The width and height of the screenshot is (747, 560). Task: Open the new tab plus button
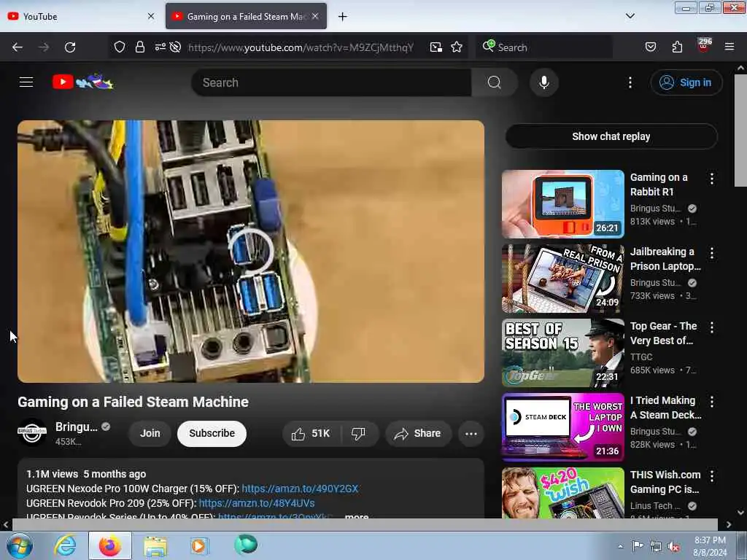pyautogui.click(x=343, y=17)
